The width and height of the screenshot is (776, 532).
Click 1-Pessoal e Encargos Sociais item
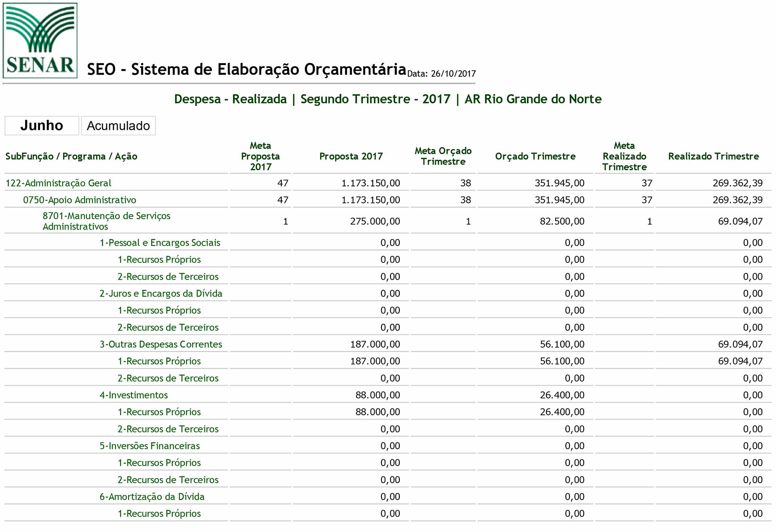point(160,243)
